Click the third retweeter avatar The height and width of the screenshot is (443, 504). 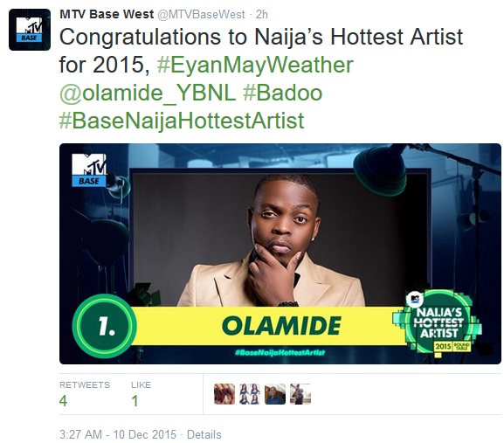275,394
